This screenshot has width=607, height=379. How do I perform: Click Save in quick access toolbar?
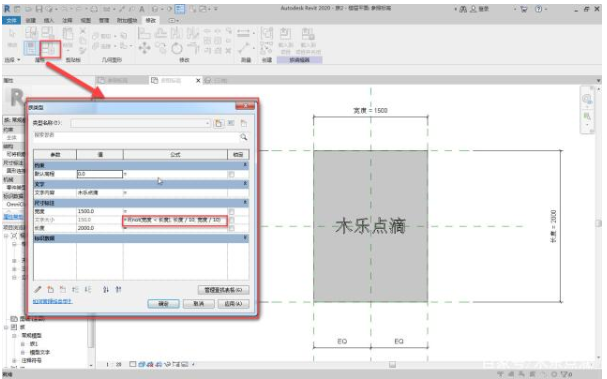point(38,9)
